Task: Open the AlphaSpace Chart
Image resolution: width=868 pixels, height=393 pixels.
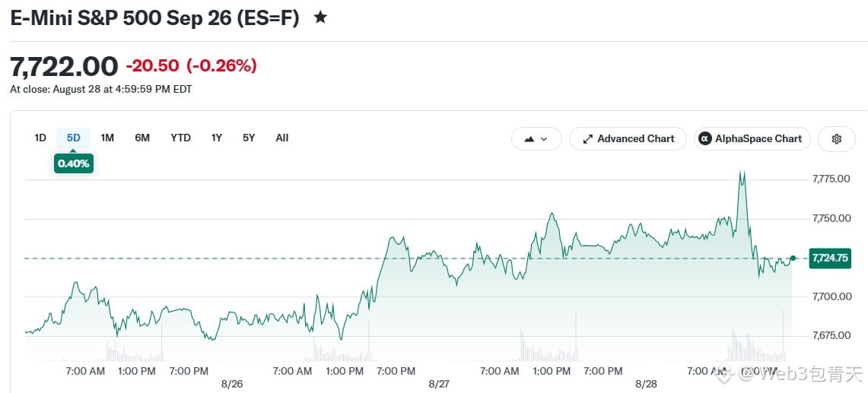Action: pos(752,139)
